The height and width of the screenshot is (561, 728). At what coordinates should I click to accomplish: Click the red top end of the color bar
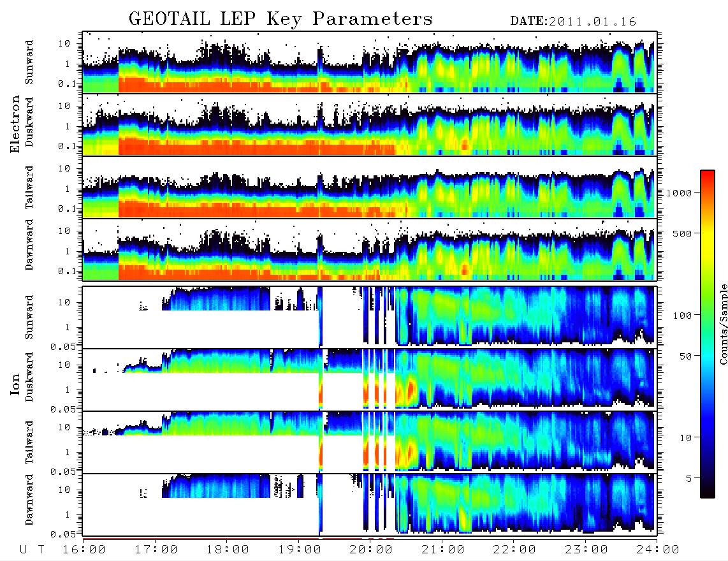708,175
